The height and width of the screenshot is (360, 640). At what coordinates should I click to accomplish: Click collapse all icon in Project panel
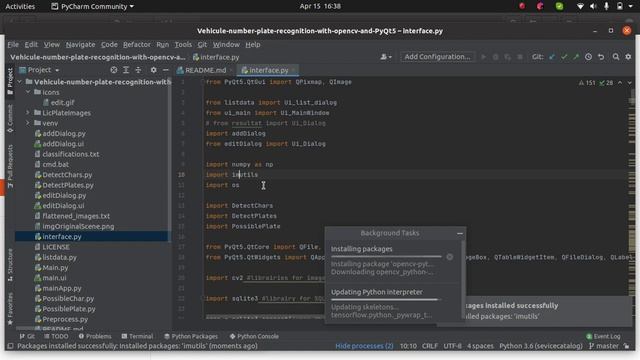coord(138,70)
